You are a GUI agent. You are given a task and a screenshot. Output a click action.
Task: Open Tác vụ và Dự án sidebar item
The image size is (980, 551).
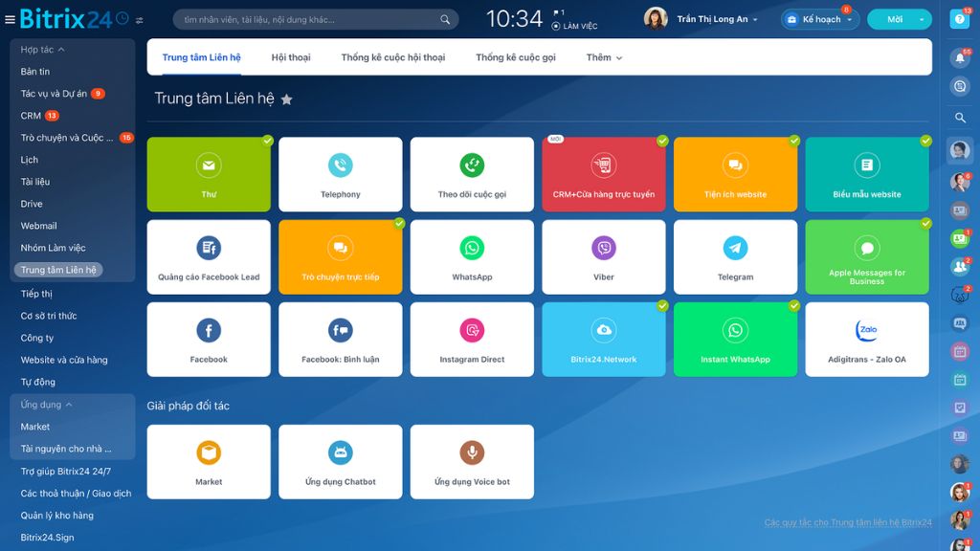(54, 94)
